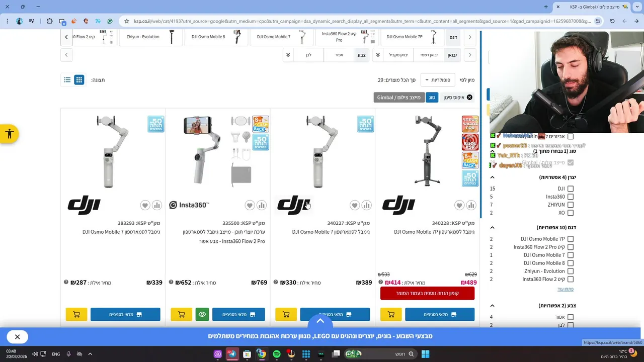
Task: Open the פופולריות sort dropdown
Action: click(437, 80)
